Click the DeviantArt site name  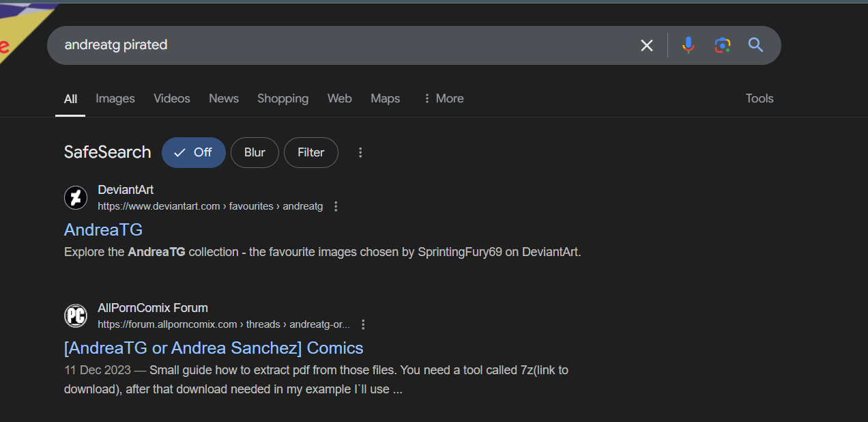(x=126, y=190)
